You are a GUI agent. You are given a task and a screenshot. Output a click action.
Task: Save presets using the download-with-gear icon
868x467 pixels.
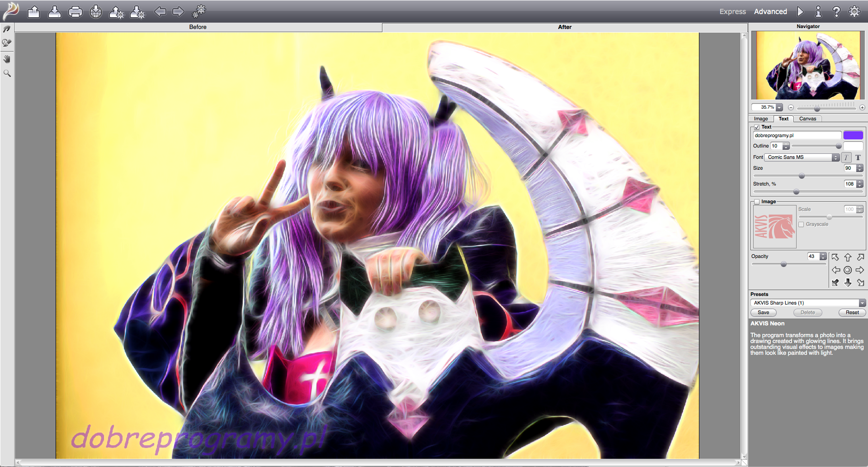tap(137, 12)
